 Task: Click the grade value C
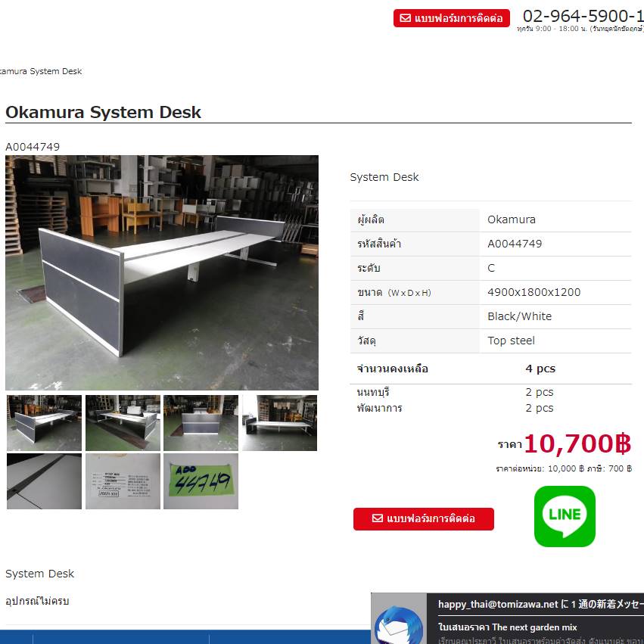pyautogui.click(x=491, y=268)
